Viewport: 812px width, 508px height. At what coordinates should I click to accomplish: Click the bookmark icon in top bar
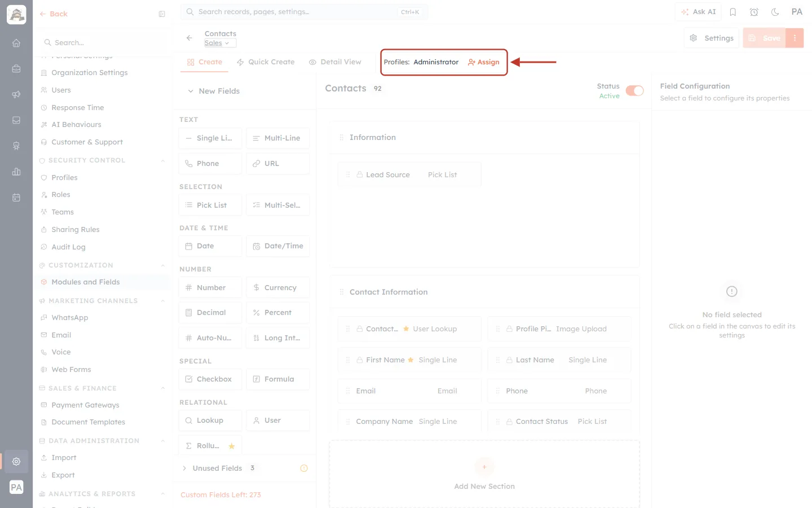pyautogui.click(x=733, y=12)
